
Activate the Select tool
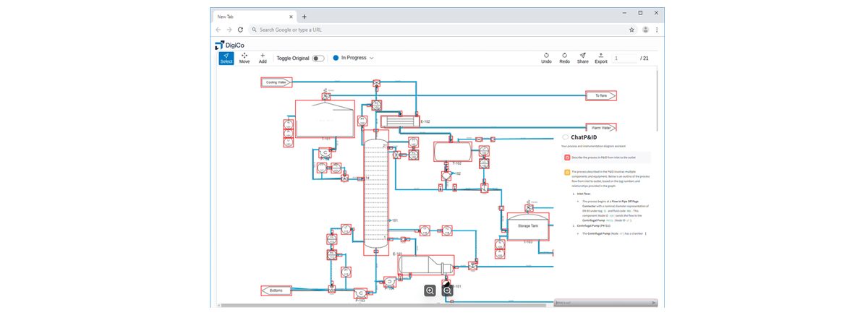226,58
